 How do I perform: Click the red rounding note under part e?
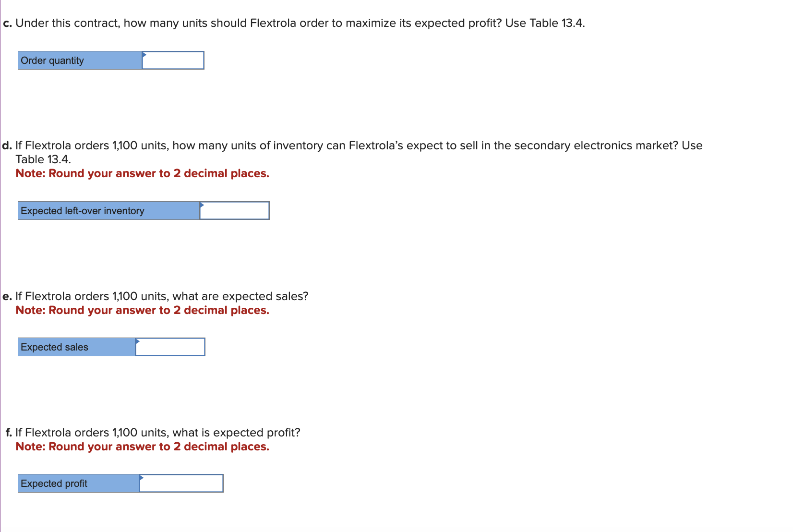(143, 310)
